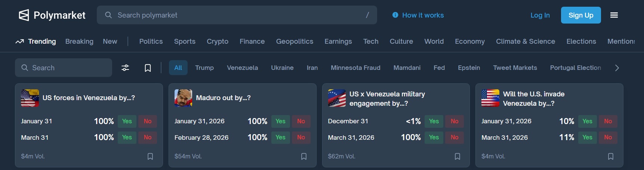Bookmark the Will the U.S. invade Venezuela market
Image resolution: width=644 pixels, height=170 pixels.
611,156
